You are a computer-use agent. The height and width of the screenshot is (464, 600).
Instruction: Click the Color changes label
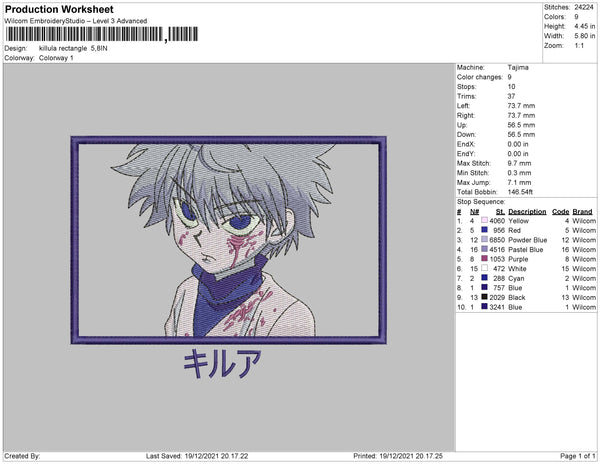tap(479, 77)
